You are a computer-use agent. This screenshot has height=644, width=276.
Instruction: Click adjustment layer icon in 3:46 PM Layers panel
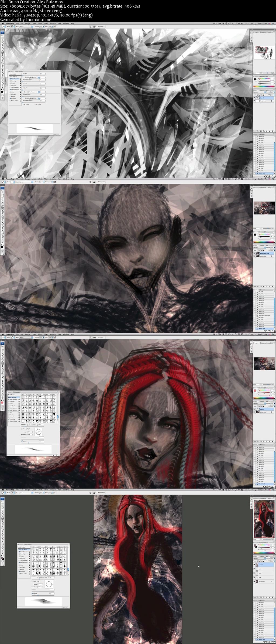[x=264, y=597]
